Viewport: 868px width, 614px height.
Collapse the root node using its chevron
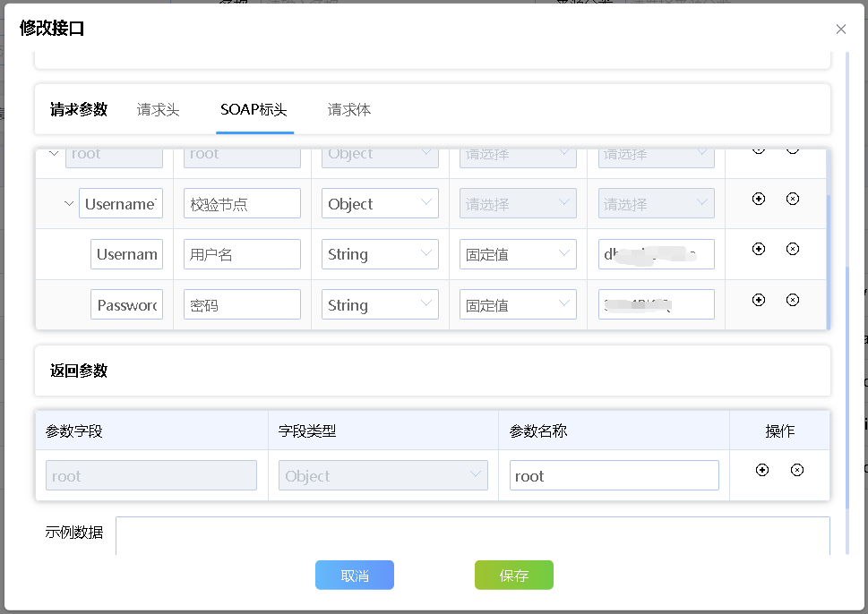tap(54, 152)
